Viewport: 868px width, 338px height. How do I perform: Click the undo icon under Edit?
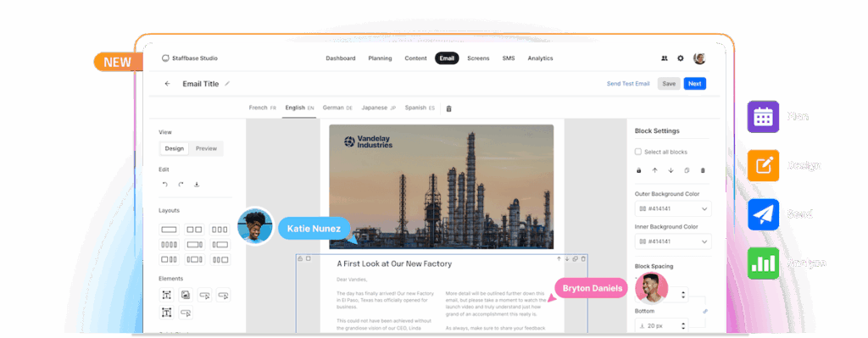click(x=164, y=184)
